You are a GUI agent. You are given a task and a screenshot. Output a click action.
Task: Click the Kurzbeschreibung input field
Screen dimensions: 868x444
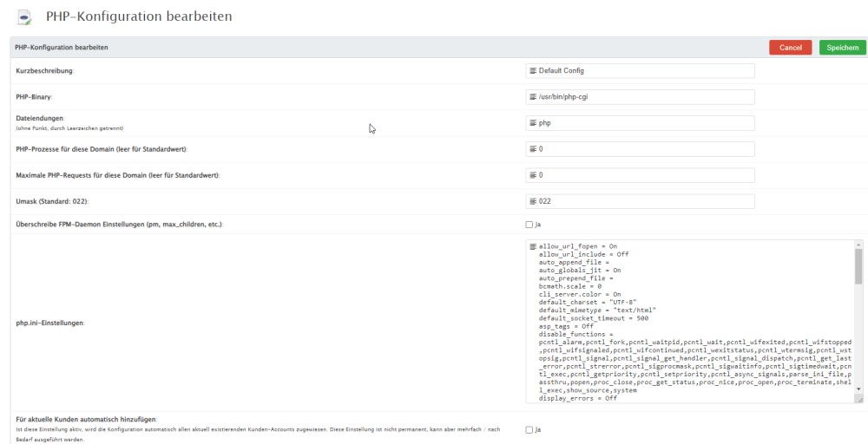click(x=640, y=71)
